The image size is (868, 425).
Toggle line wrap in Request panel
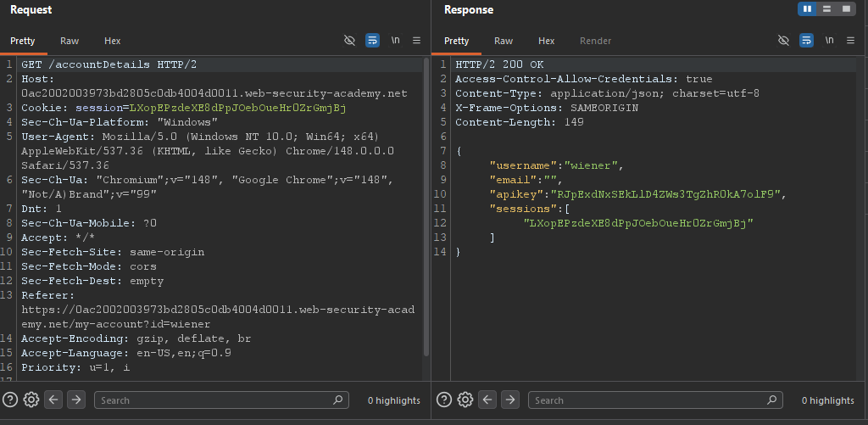pos(373,41)
